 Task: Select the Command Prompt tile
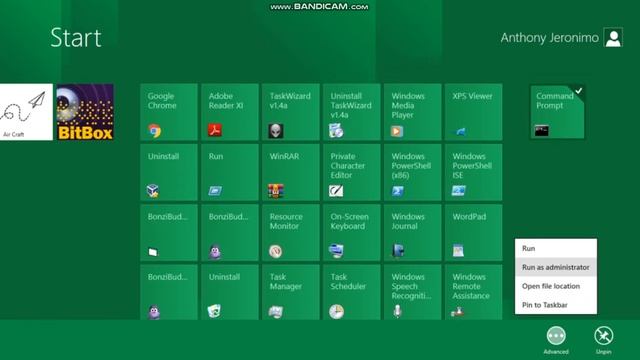tap(558, 112)
